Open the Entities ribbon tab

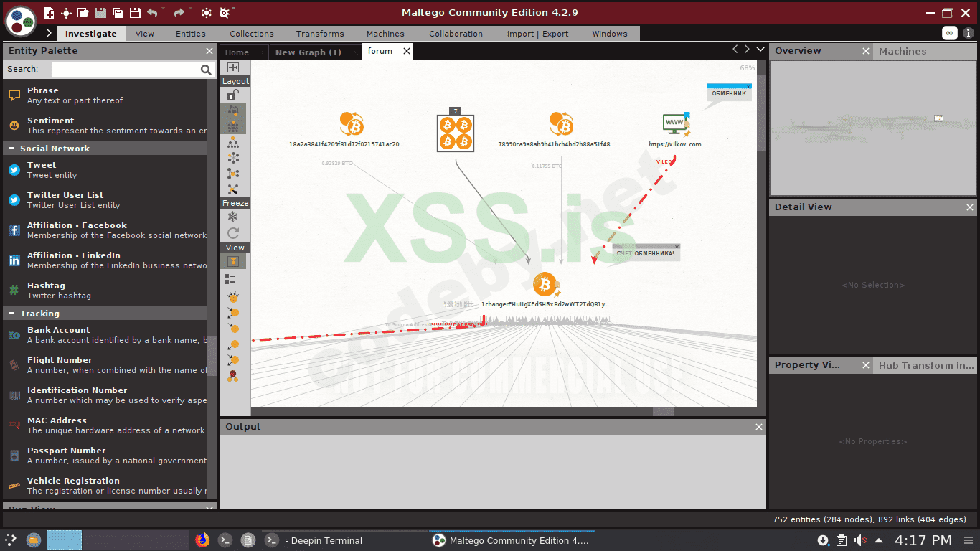pos(191,34)
